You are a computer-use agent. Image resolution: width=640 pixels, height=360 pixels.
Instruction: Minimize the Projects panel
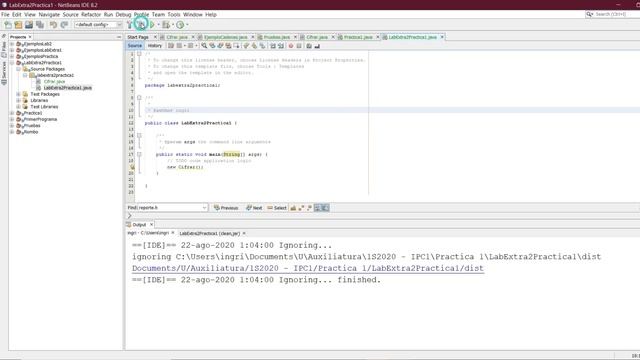119,37
